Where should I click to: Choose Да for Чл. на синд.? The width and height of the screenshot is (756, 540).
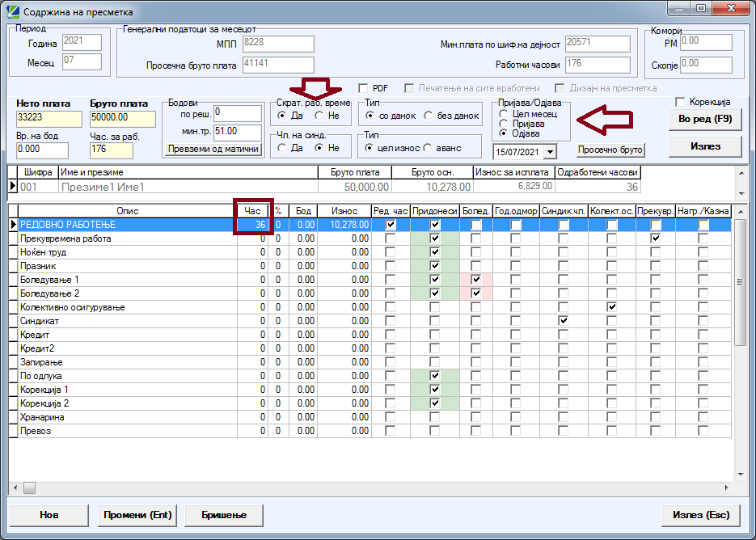[282, 148]
